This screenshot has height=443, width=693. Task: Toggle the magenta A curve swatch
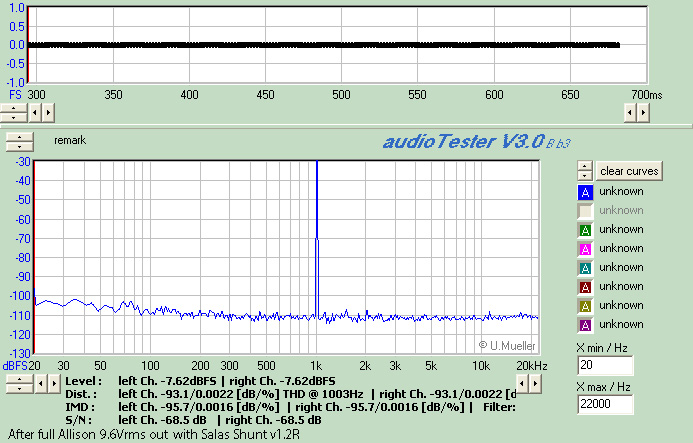585,249
